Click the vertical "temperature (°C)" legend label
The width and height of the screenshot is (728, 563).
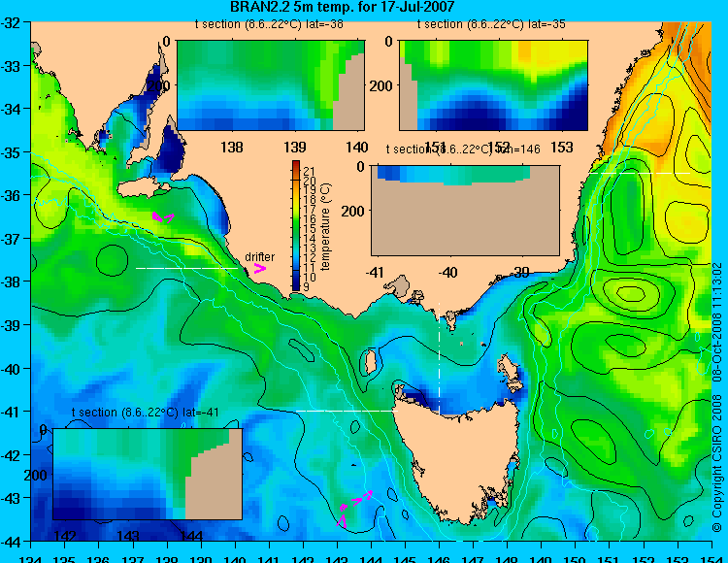(x=325, y=226)
